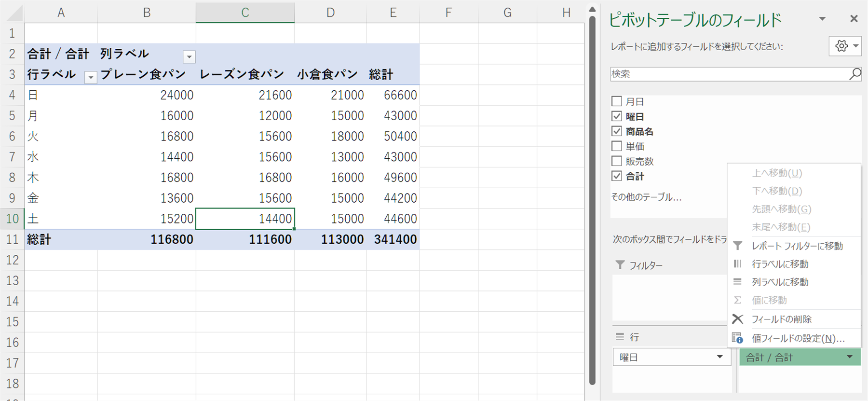
Task: Click the 値フィールドの設定 icon
Action: (737, 338)
